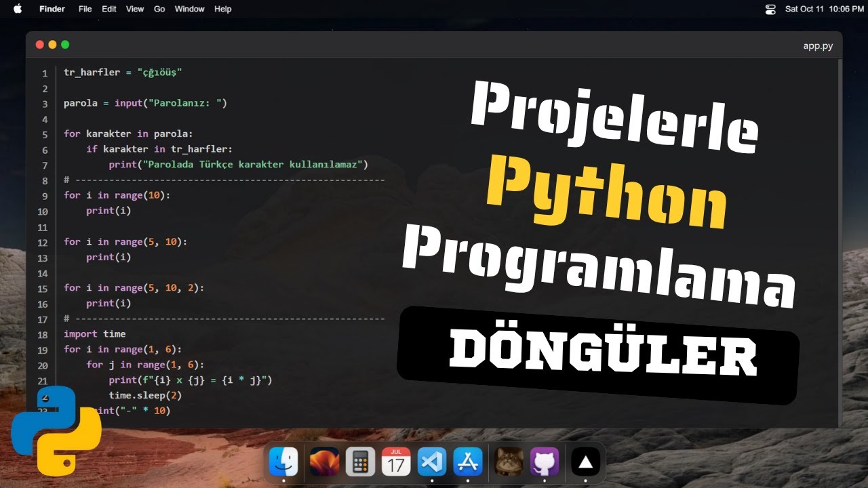The image size is (868, 488).
Task: Open the Finder app menu
Action: (x=52, y=9)
